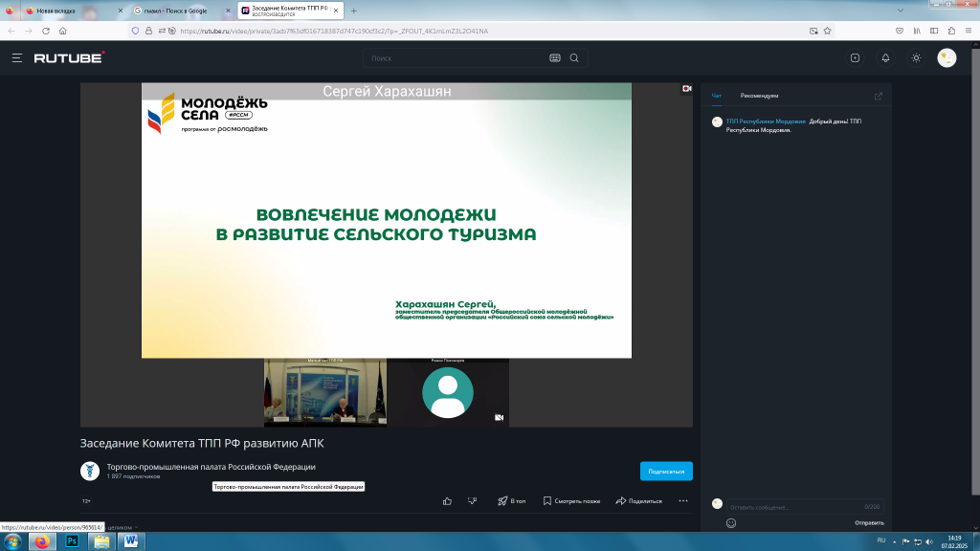980x551 pixels.
Task: Open the notifications bell
Action: point(885,57)
